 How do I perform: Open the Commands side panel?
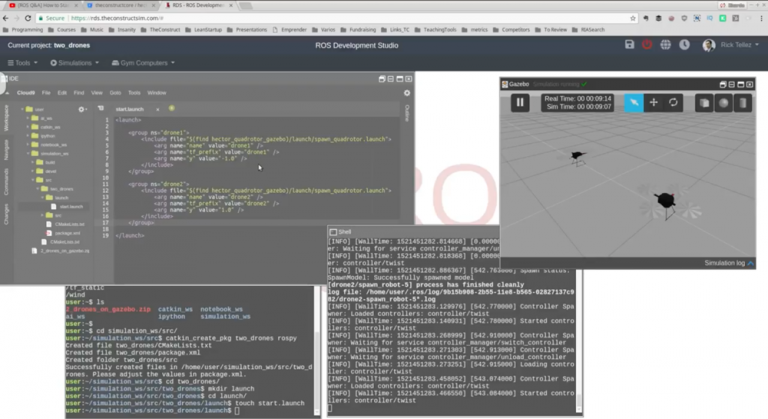point(6,182)
